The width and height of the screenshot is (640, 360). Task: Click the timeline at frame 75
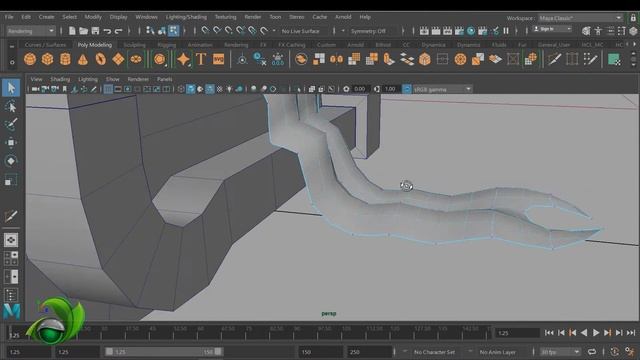tap(246, 332)
